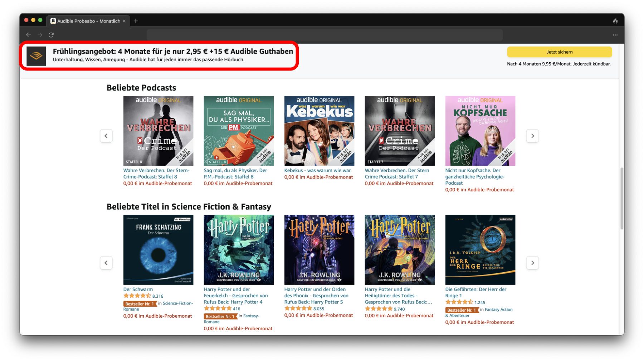Click Beliebte Podcasts heading
Screen dimensions: 644x361
click(x=141, y=88)
